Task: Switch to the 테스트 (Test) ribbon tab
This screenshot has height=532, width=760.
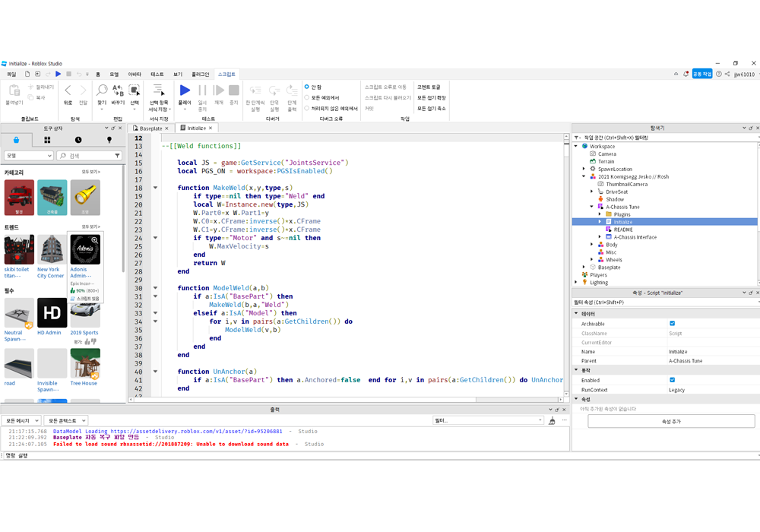Action: point(157,74)
